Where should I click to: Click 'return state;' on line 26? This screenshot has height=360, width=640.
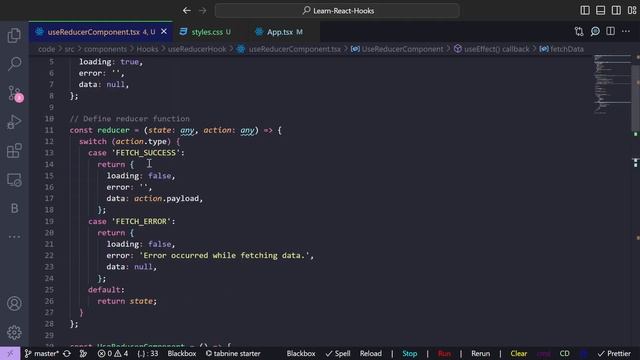click(x=127, y=301)
